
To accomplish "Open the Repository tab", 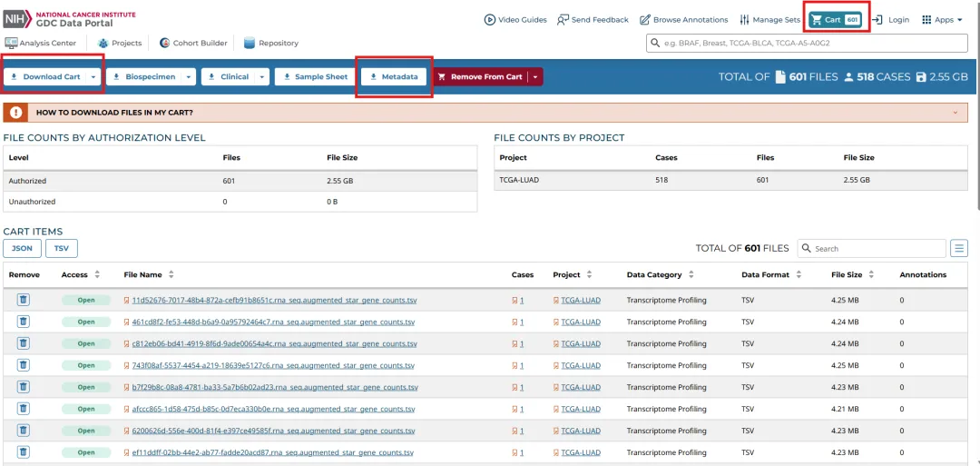I will 271,44.
